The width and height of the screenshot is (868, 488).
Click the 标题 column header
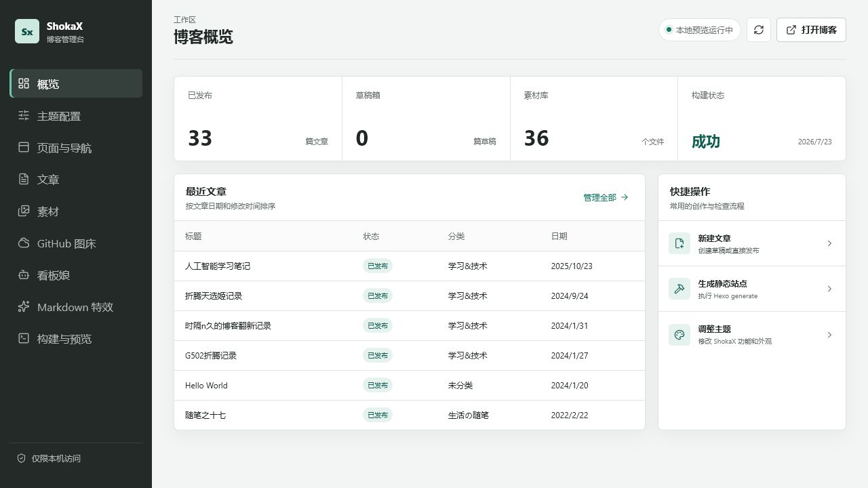193,236
